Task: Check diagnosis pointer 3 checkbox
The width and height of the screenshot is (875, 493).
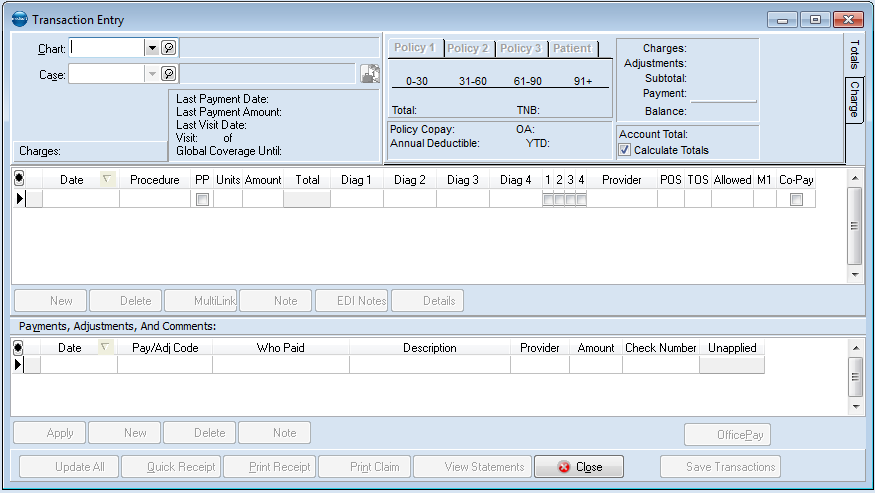Action: 570,199
